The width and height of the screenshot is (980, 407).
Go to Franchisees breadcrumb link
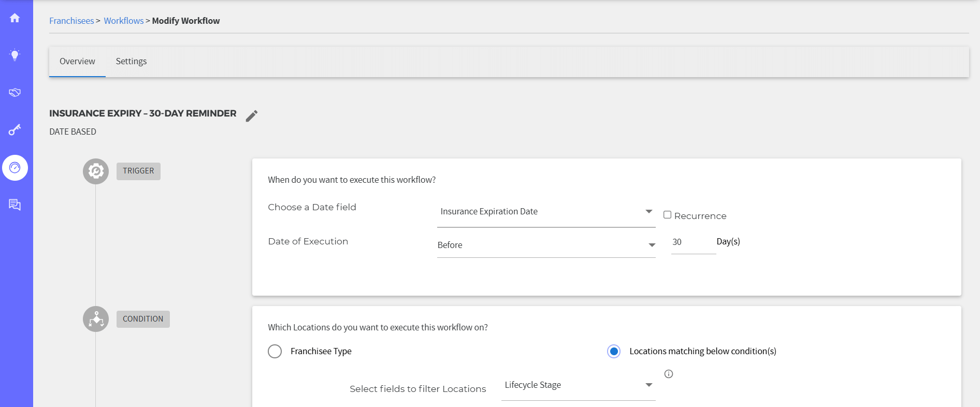point(71,21)
